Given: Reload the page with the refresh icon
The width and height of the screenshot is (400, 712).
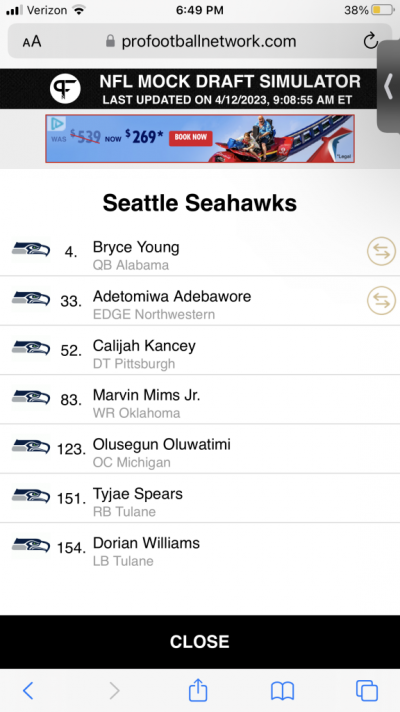Looking at the screenshot, I should [371, 41].
